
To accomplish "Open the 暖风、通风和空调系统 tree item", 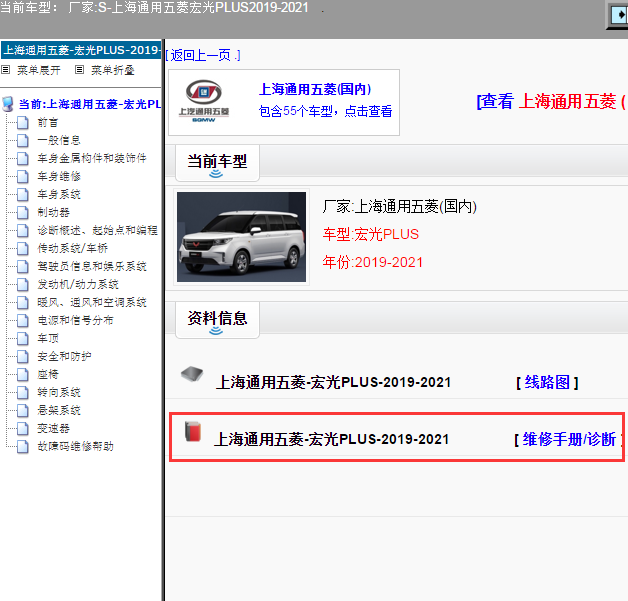I will pos(92,302).
